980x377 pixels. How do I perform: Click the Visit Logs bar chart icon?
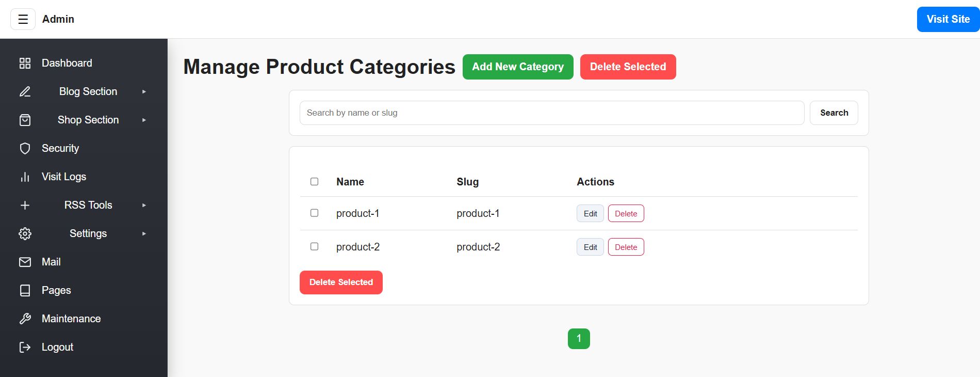click(x=25, y=177)
